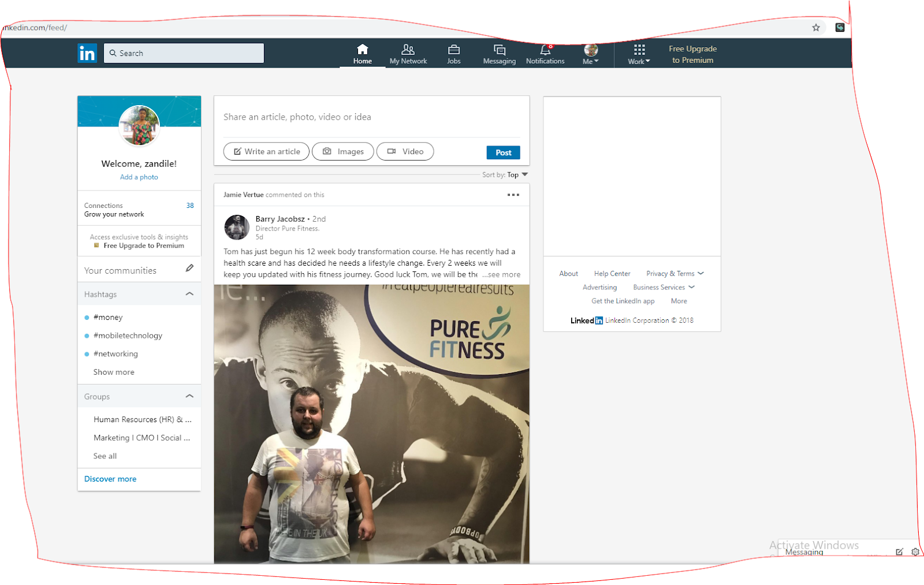Bookmark page with the star icon
The width and height of the screenshot is (924, 585).
pyautogui.click(x=816, y=27)
